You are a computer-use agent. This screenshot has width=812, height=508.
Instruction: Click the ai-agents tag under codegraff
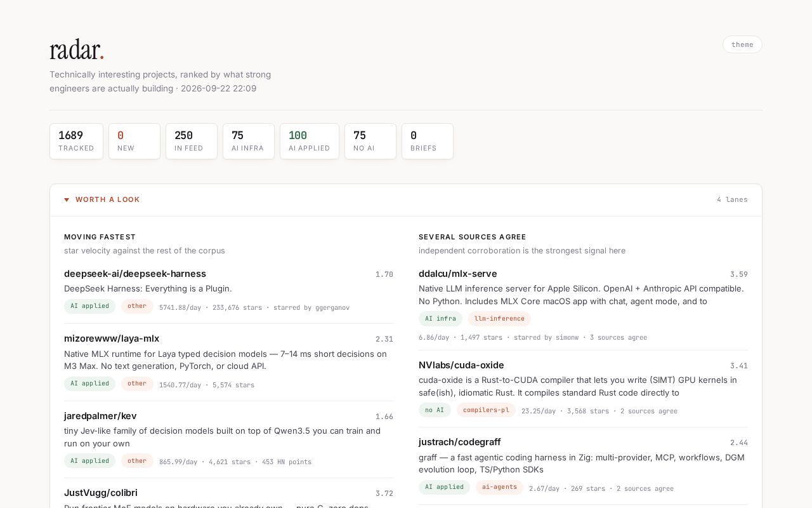(499, 487)
